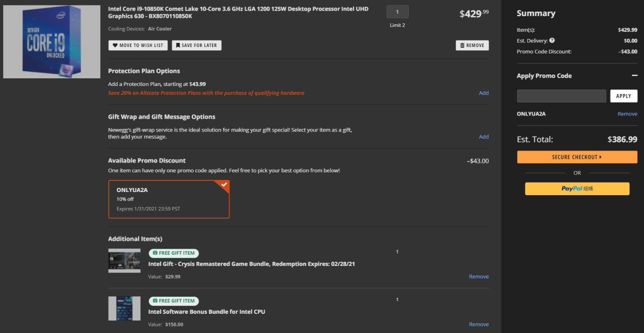
Task: Click Free Gift Item badge for Crysis bundle
Action: pos(174,253)
